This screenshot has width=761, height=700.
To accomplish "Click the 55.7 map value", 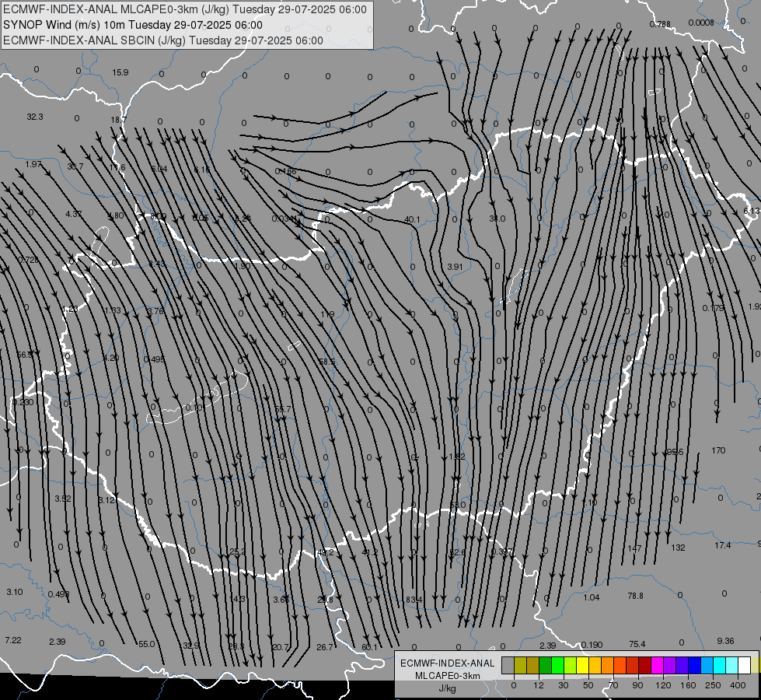I will pos(283,409).
